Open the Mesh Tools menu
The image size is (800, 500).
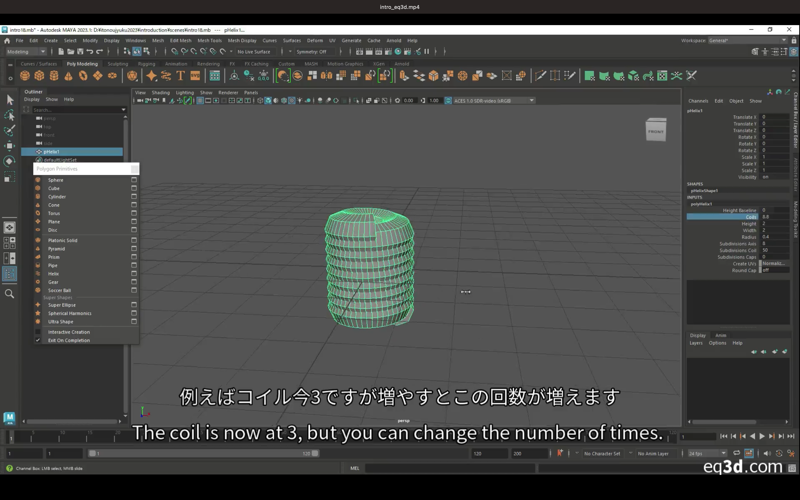[209, 40]
